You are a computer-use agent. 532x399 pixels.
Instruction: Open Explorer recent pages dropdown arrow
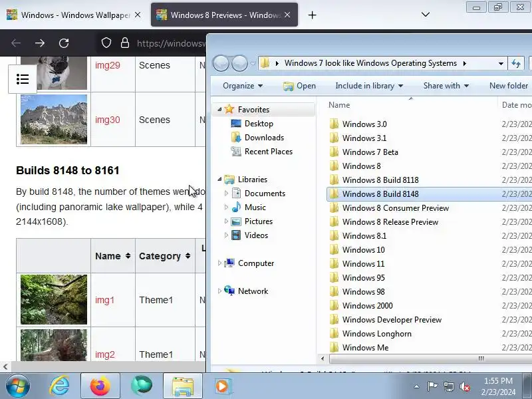tap(253, 64)
